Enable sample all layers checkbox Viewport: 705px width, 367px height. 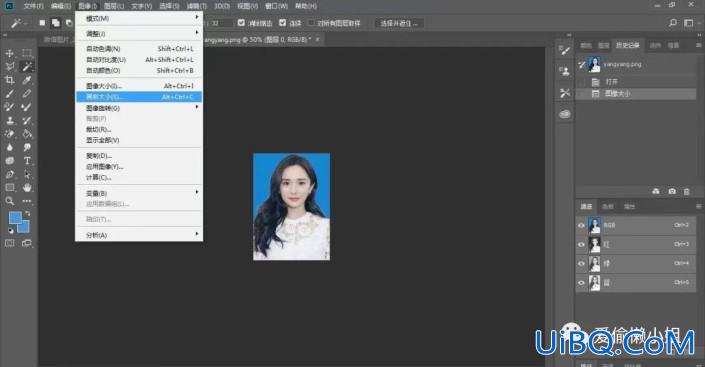point(311,22)
